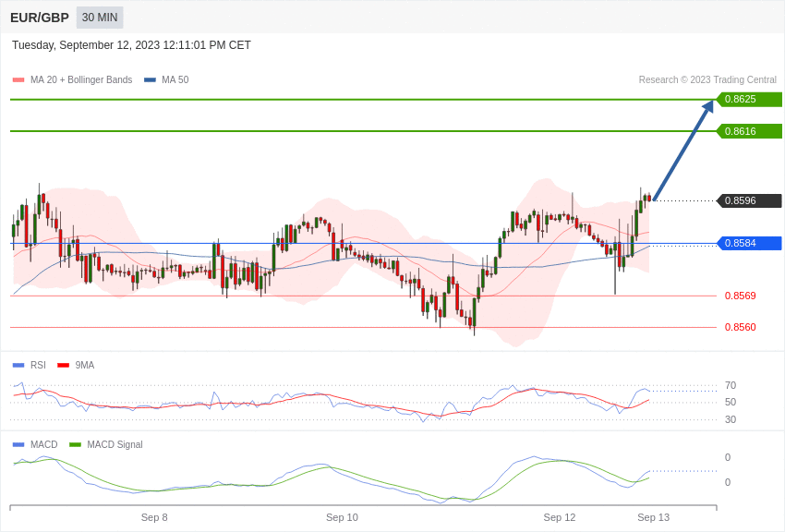The image size is (785, 532).
Task: Click the MA 20 + Bollinger Bands legend label
Action: coord(81,79)
